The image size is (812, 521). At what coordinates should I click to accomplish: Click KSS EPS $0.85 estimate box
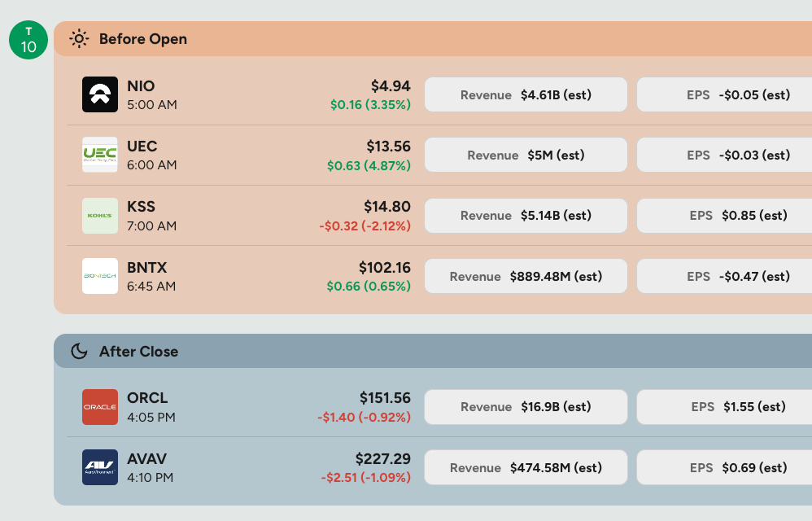point(724,216)
